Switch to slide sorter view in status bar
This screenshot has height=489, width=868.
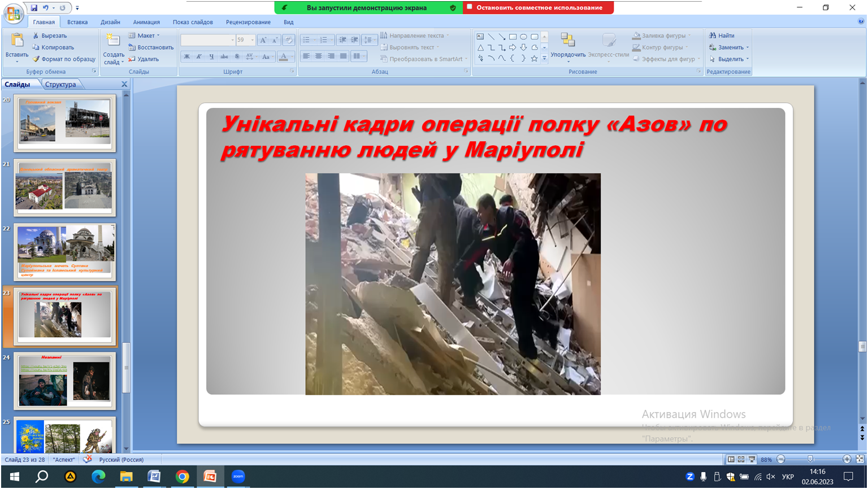pos(741,460)
